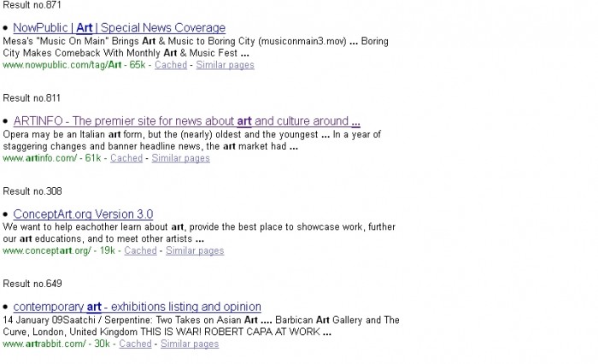Click snippet line 'City Makes Comeback With Monthly Art'

tap(90, 53)
